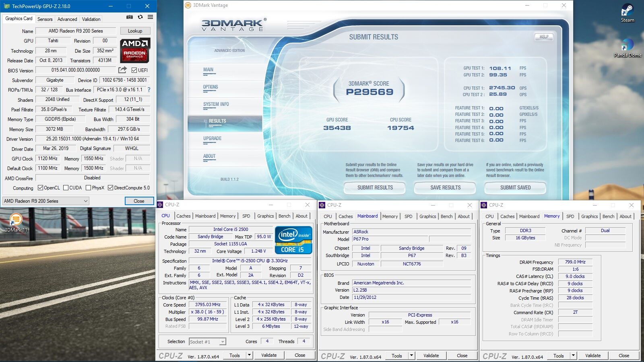The width and height of the screenshot is (644, 362).
Task: Click the Intel Core i5 logo in CPU-Z
Action: [293, 240]
